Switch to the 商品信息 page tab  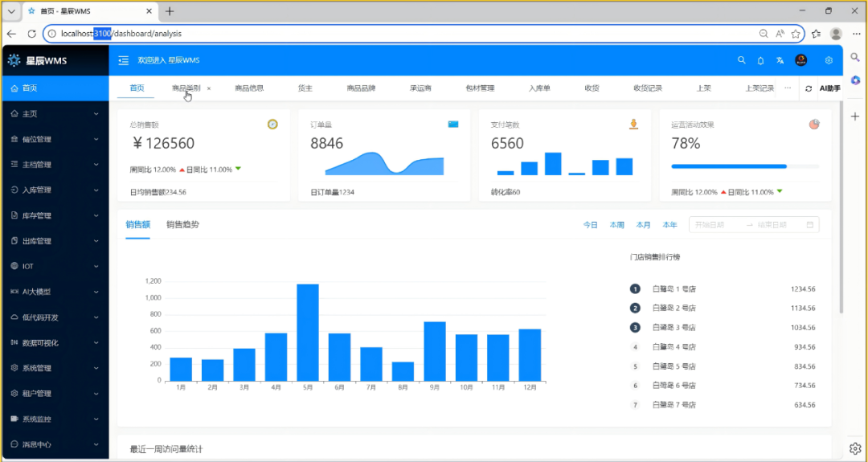pyautogui.click(x=249, y=88)
